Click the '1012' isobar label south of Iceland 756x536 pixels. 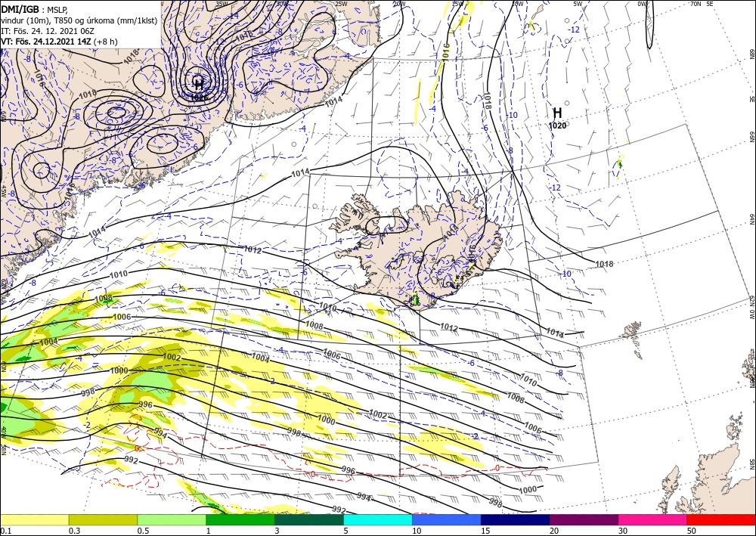coord(449,328)
